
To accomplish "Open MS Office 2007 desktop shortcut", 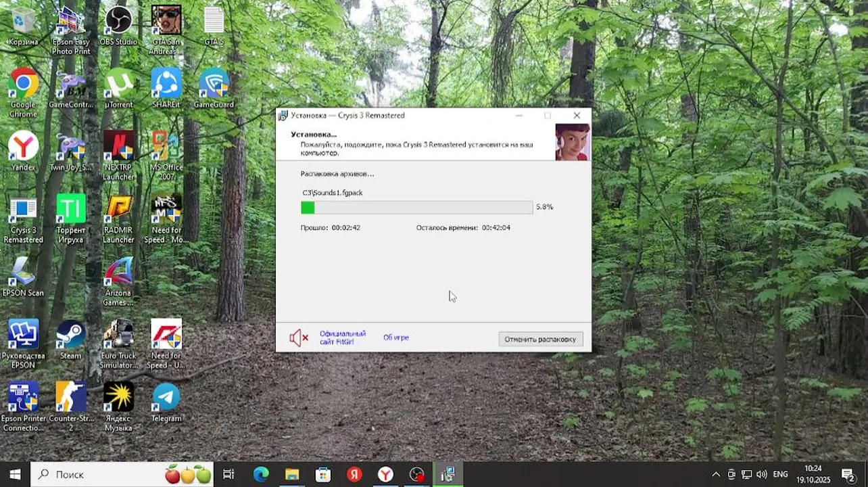I will pyautogui.click(x=166, y=156).
